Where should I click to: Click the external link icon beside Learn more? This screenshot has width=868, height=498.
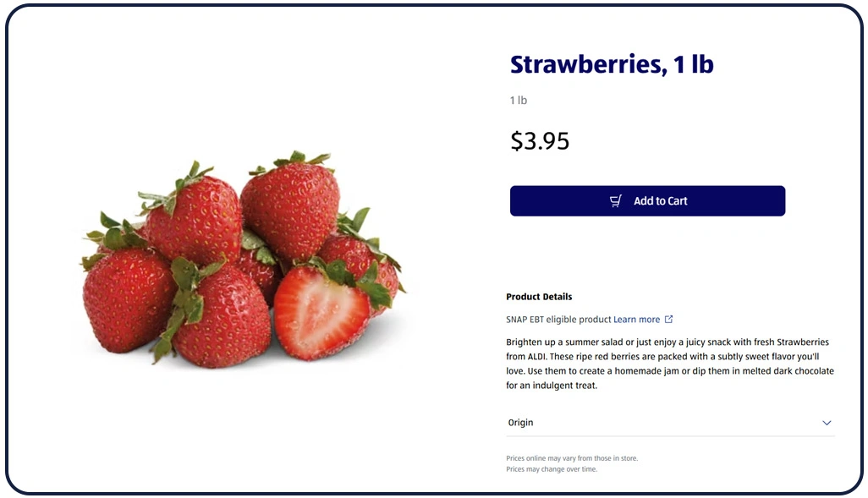pos(668,320)
